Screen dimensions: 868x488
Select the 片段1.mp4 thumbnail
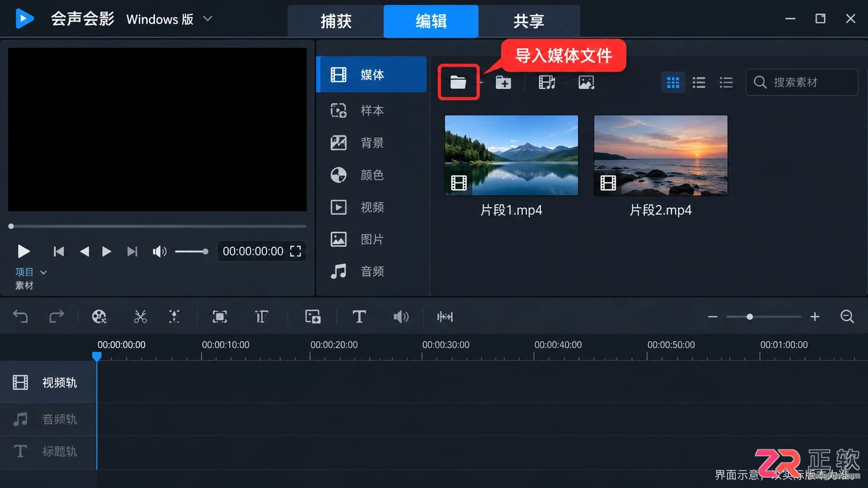(511, 155)
